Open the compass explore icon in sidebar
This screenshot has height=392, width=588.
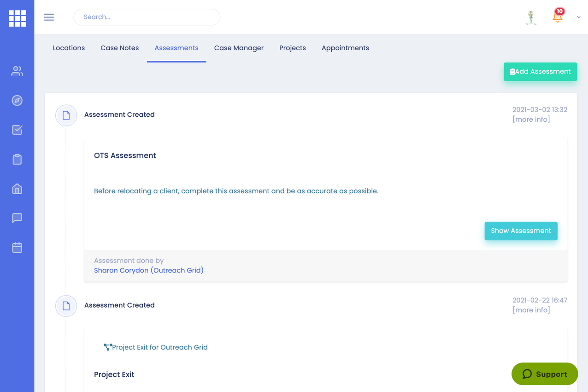click(17, 101)
